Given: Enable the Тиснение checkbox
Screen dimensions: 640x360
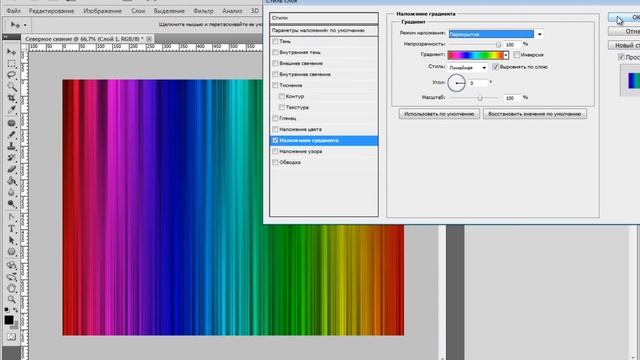Looking at the screenshot, I should 276,85.
